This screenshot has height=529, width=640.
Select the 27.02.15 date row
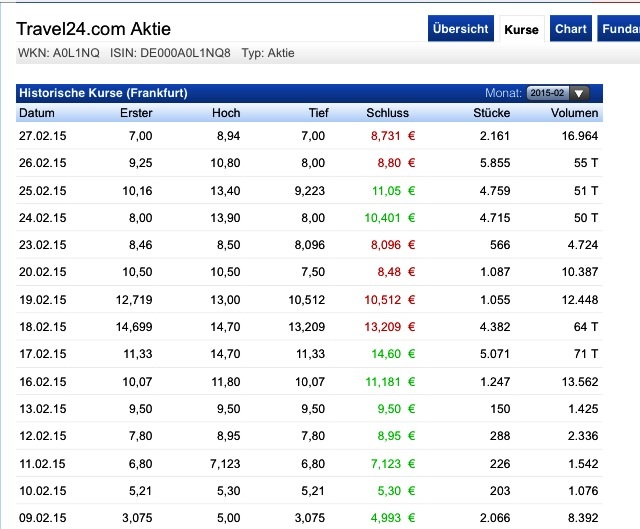point(43,135)
